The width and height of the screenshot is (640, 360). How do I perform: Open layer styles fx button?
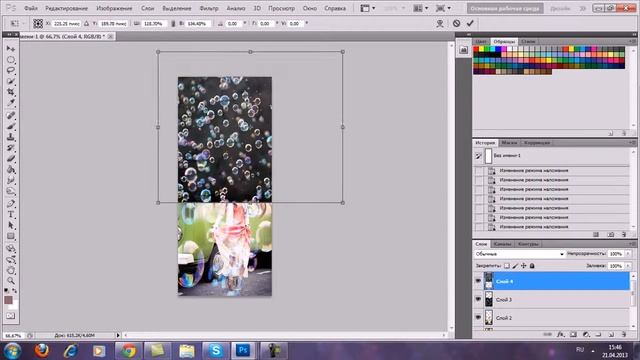(x=561, y=334)
